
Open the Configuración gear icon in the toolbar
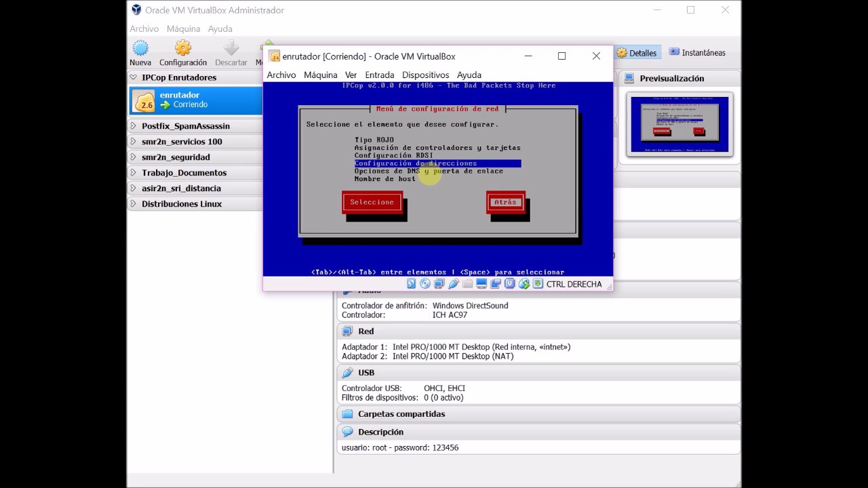point(183,48)
